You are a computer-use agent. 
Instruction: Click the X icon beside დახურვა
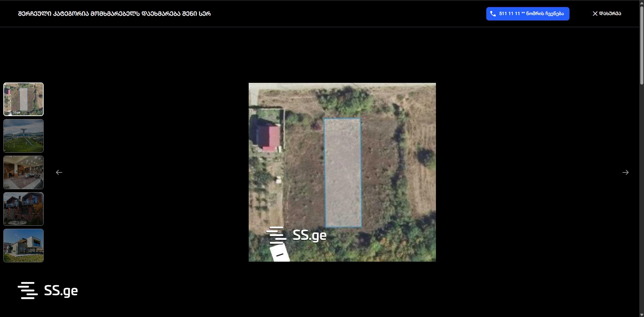coord(595,14)
